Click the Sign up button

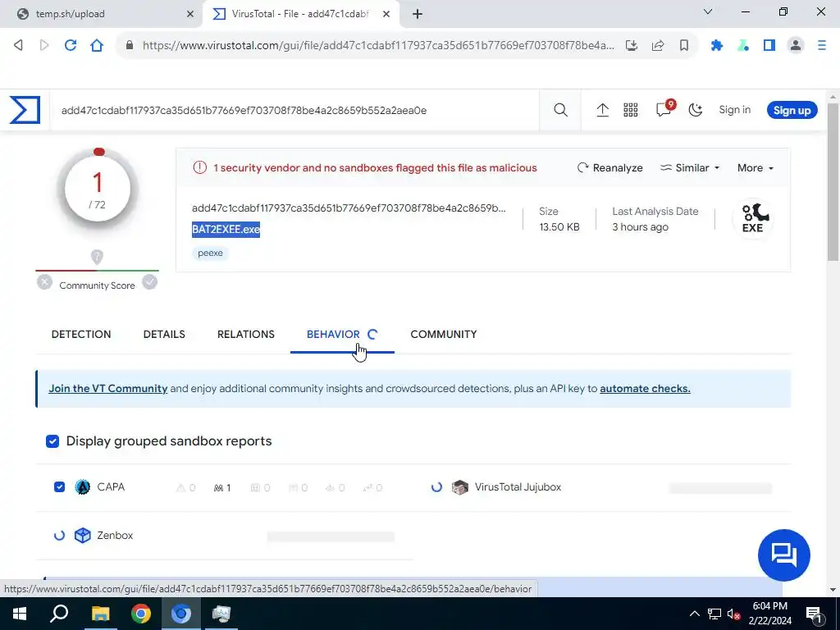coord(792,111)
